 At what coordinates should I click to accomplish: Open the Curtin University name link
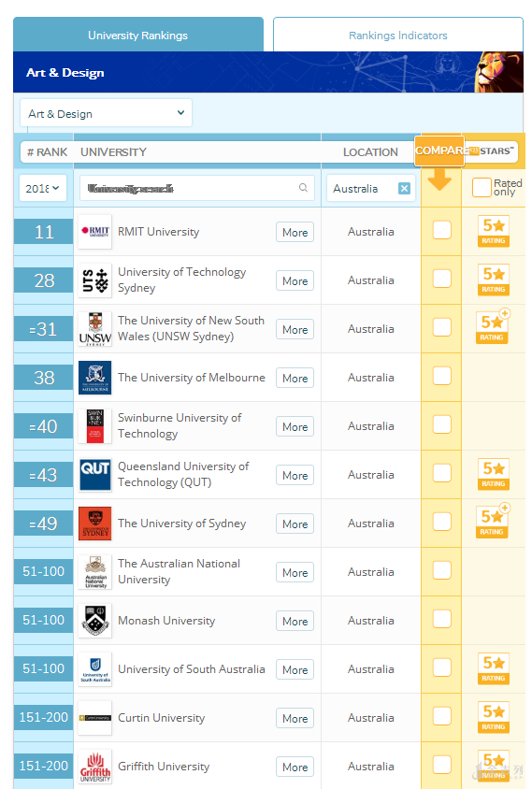pyautogui.click(x=161, y=718)
